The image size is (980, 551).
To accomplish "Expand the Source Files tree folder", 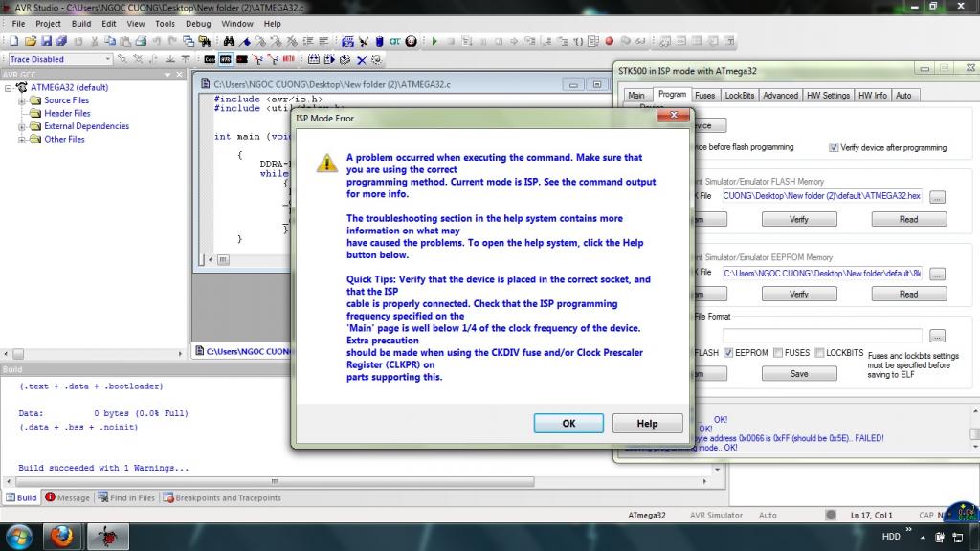I will pos(22,100).
